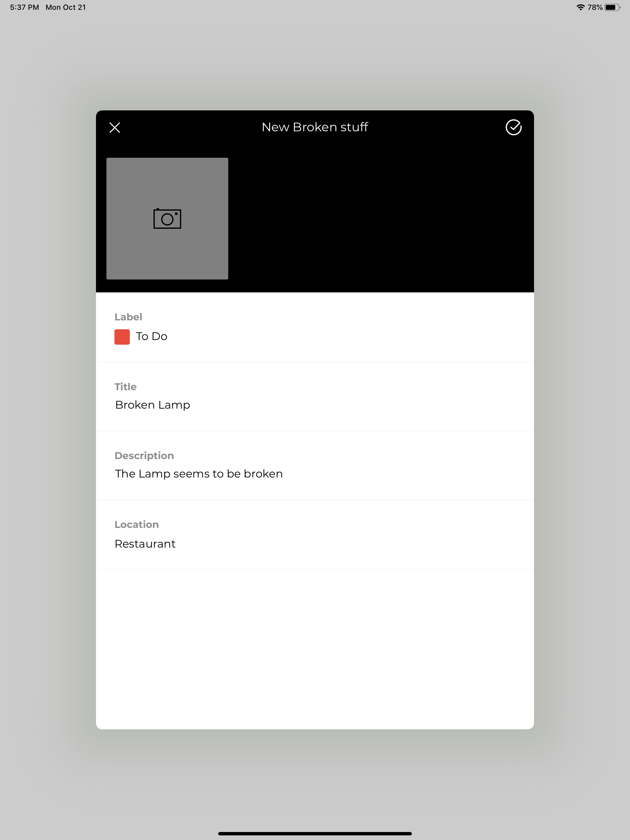Tap the Wi-Fi status icon

pyautogui.click(x=580, y=7)
